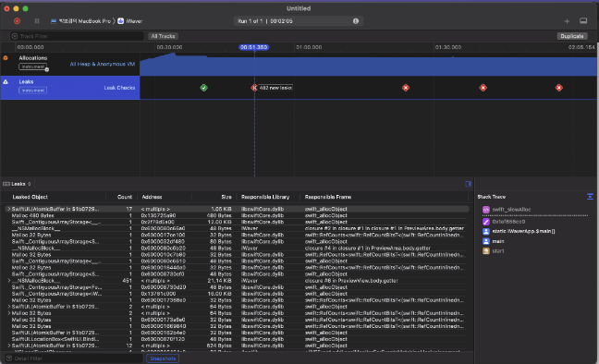Screen dimensions: 599x364
Task: Toggle the detail pane view icon
Action: point(583,21)
